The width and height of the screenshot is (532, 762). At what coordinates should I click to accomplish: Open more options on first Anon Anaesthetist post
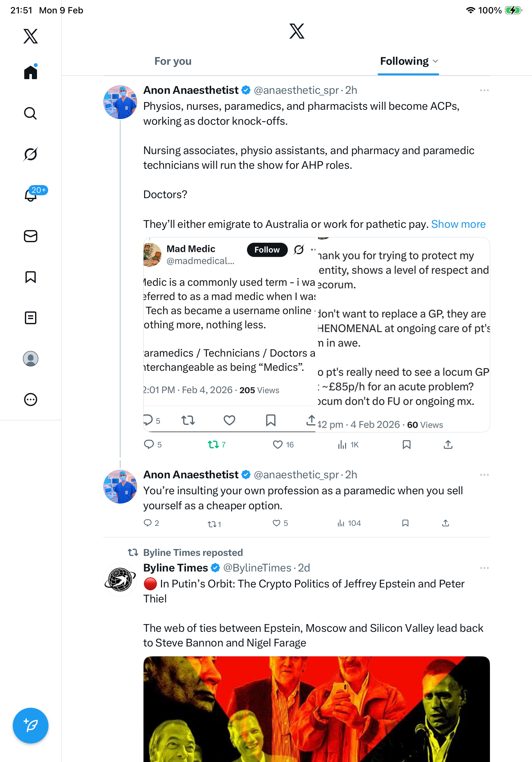(x=484, y=90)
